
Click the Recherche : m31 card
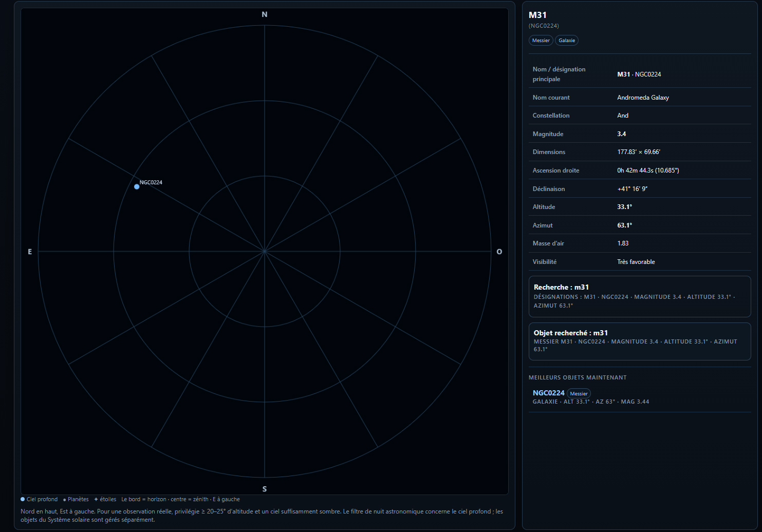click(x=640, y=296)
